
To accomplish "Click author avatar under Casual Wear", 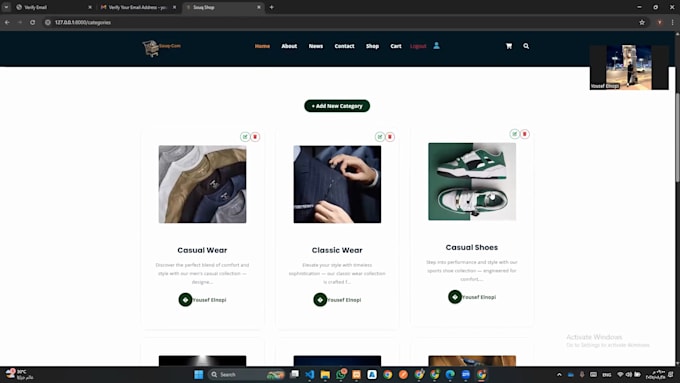I will [185, 300].
